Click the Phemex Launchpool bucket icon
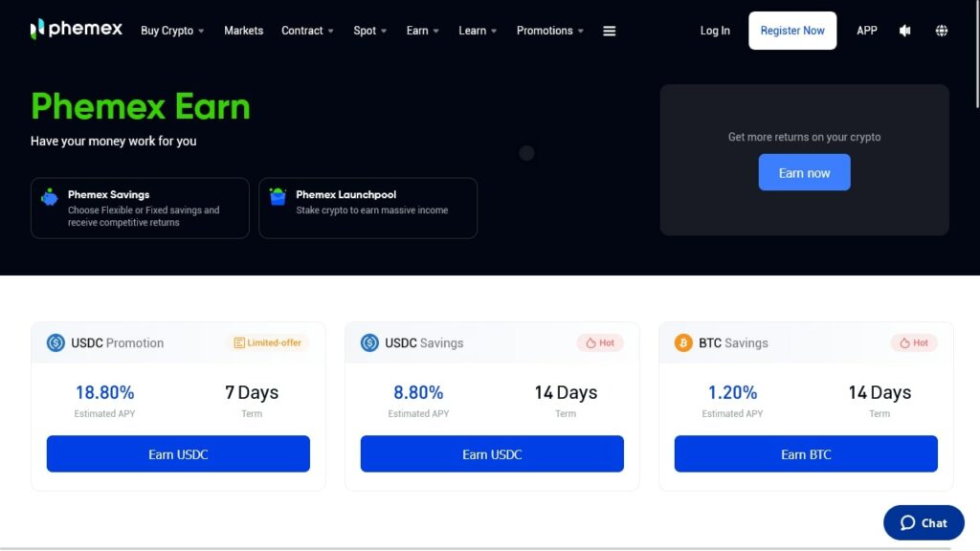 pyautogui.click(x=278, y=197)
